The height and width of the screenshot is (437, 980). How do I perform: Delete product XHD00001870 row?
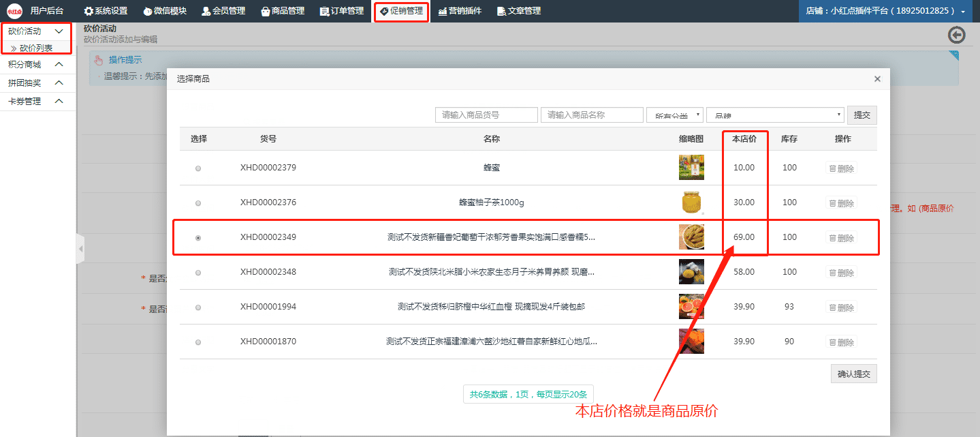(841, 342)
